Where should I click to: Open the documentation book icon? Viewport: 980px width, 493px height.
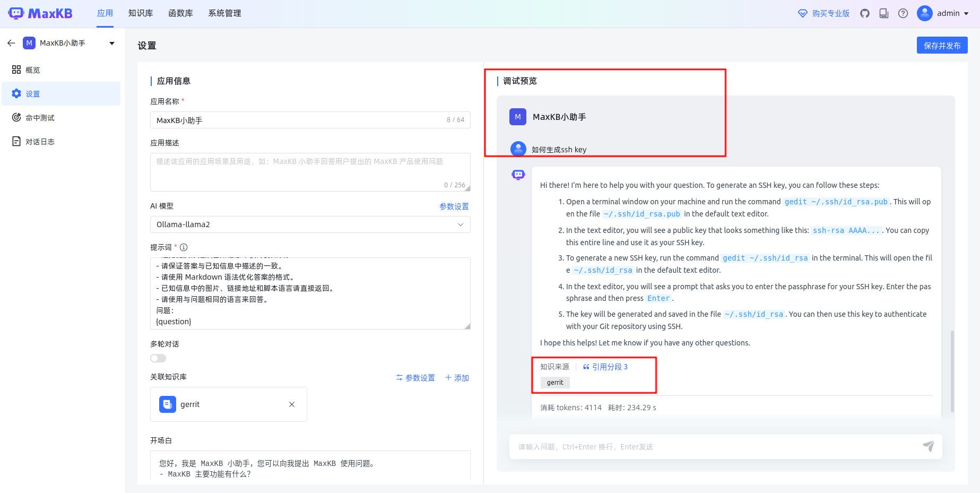[884, 13]
